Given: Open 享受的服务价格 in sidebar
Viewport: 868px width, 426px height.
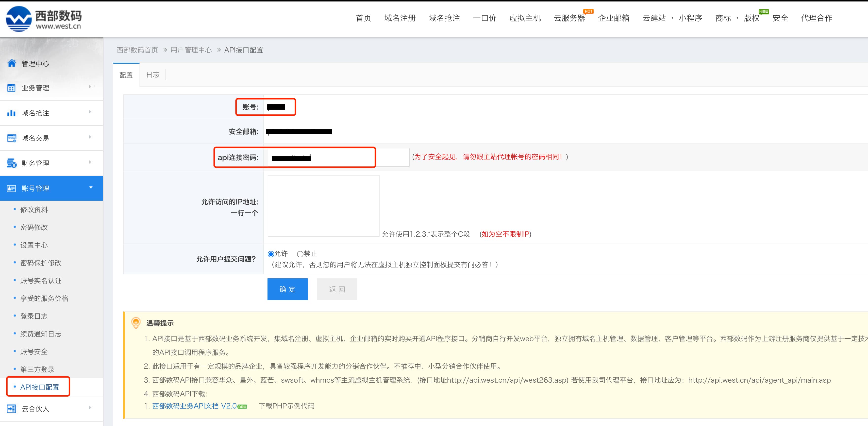Looking at the screenshot, I should coord(44,299).
